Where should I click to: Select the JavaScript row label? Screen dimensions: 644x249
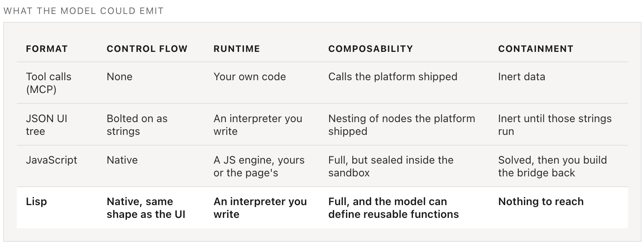[51, 160]
